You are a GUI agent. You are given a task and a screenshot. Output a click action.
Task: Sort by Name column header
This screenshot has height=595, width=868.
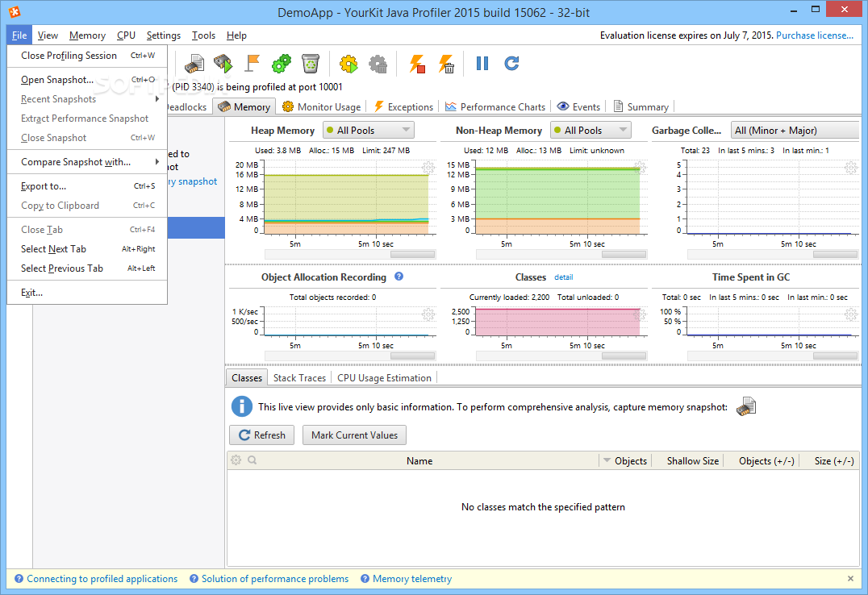[419, 460]
